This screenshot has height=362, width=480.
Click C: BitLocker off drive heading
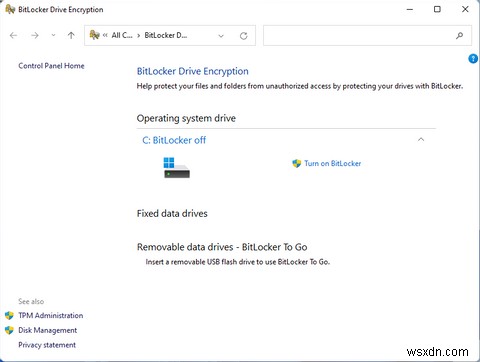pos(174,140)
